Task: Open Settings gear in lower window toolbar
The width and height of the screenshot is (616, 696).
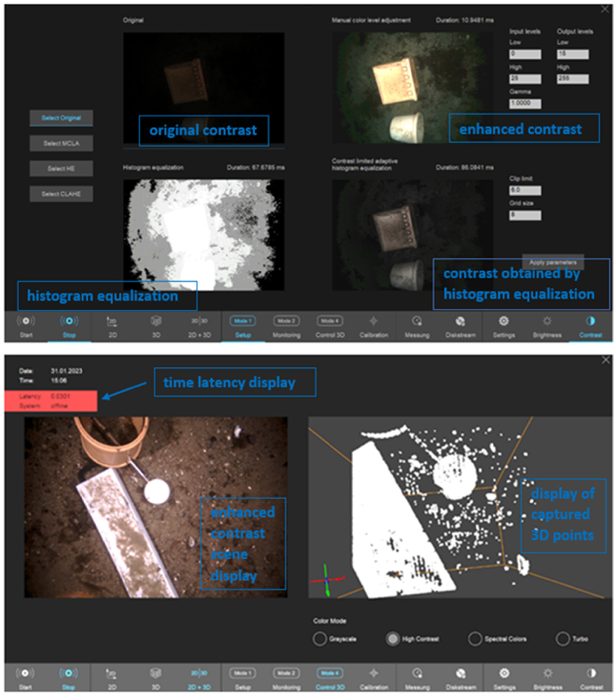Action: click(x=504, y=673)
